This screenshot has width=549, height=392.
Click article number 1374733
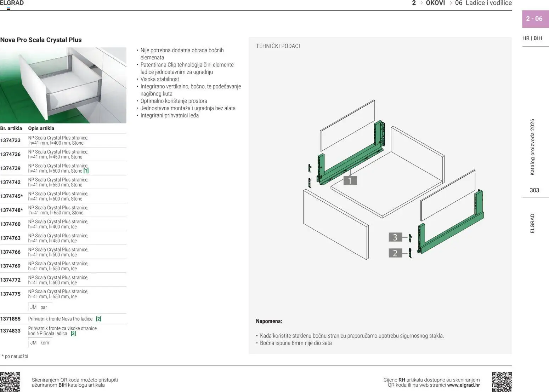pyautogui.click(x=11, y=140)
